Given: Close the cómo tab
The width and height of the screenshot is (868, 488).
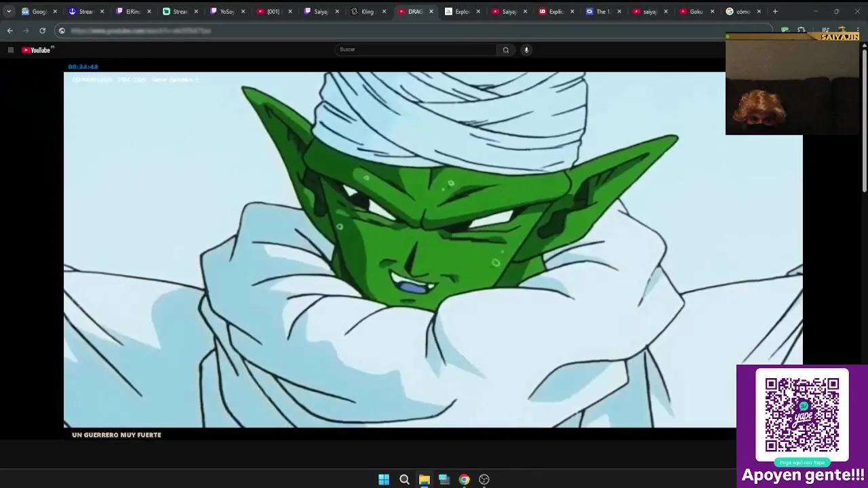Looking at the screenshot, I should click(759, 12).
